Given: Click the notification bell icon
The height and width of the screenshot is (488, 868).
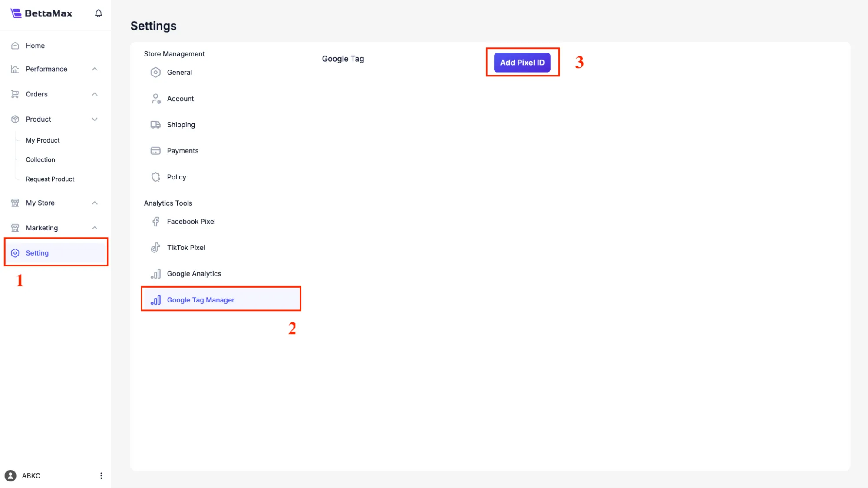Looking at the screenshot, I should tap(99, 13).
